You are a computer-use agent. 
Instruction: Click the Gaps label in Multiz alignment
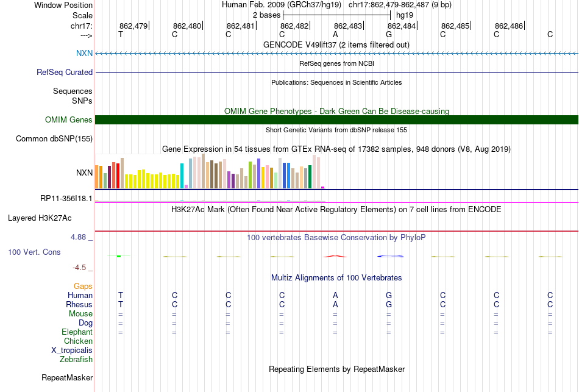83,287
